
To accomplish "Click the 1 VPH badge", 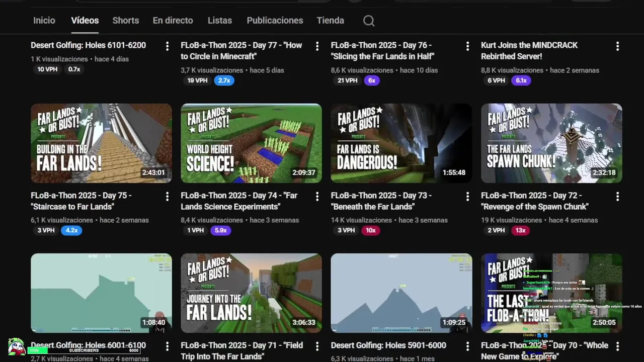I will coord(196,230).
